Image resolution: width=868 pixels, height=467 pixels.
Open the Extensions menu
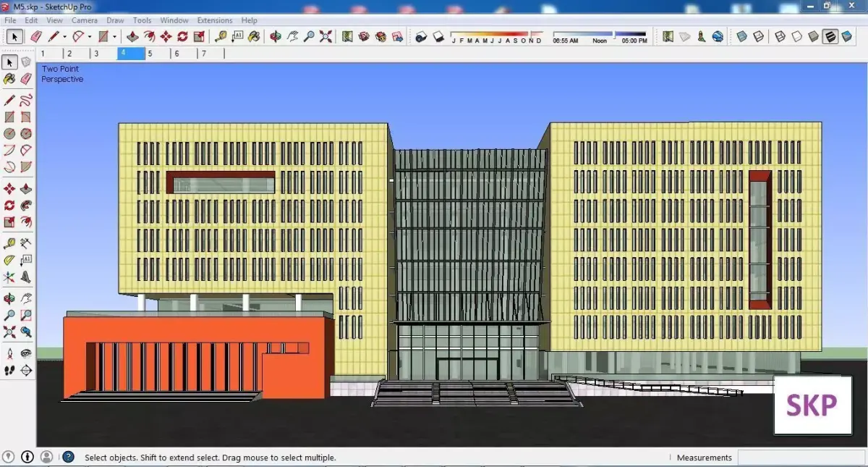point(215,20)
